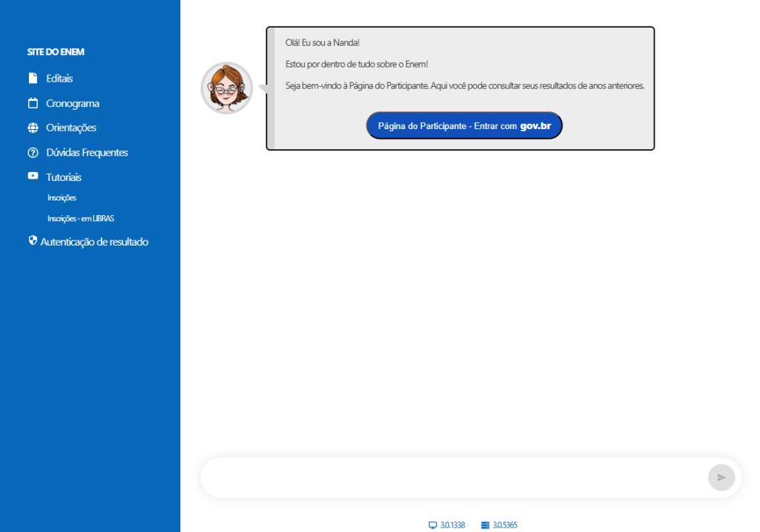Open the Cronograma menu item
The height and width of the screenshot is (532, 760).
[73, 103]
